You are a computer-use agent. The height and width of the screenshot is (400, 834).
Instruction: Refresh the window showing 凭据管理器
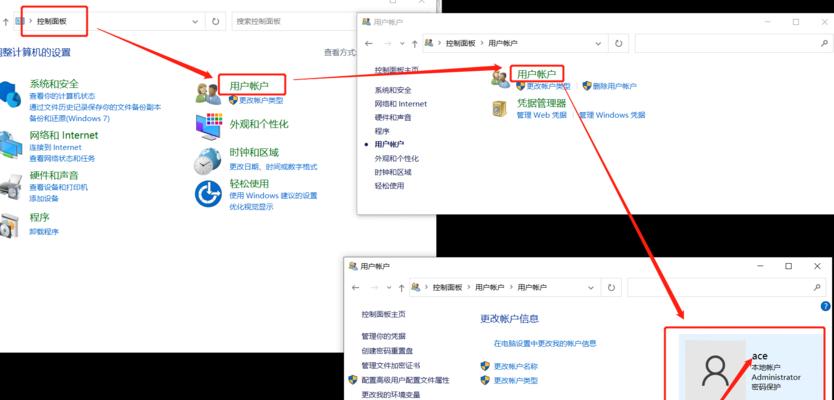coord(618,44)
